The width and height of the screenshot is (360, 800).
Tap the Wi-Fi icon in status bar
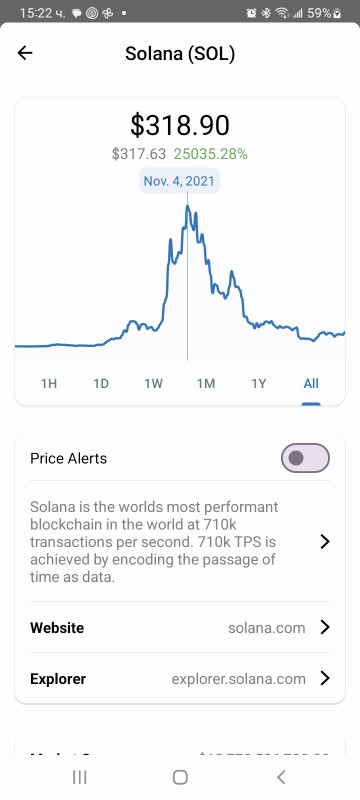click(280, 14)
